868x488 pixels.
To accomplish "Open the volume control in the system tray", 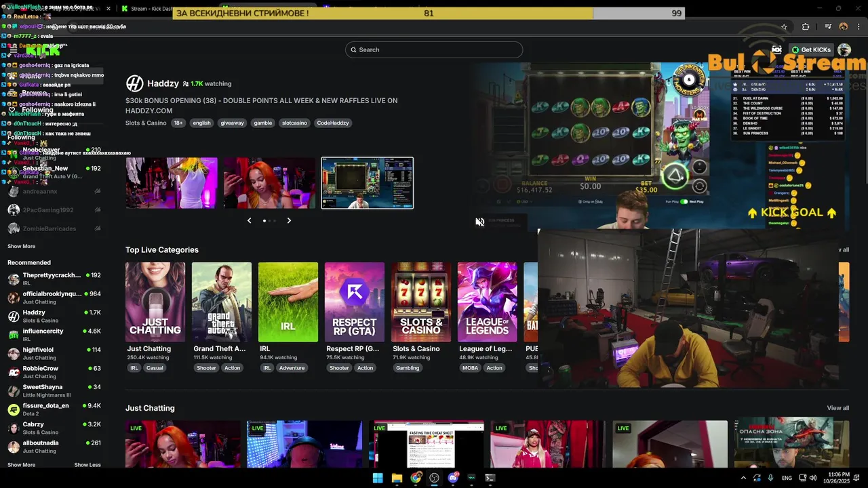I will click(814, 478).
